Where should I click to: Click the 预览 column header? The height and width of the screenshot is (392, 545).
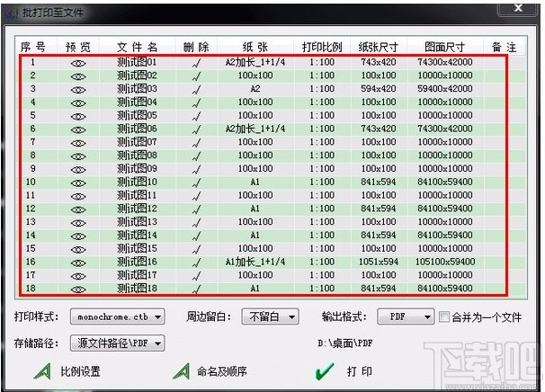[x=78, y=47]
